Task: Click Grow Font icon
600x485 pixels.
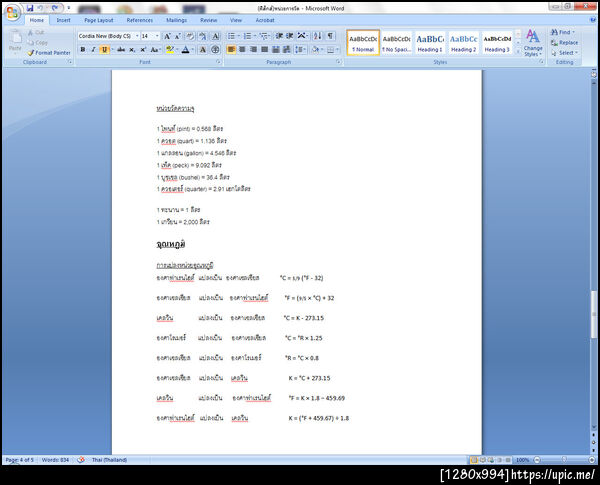Action: coord(167,36)
